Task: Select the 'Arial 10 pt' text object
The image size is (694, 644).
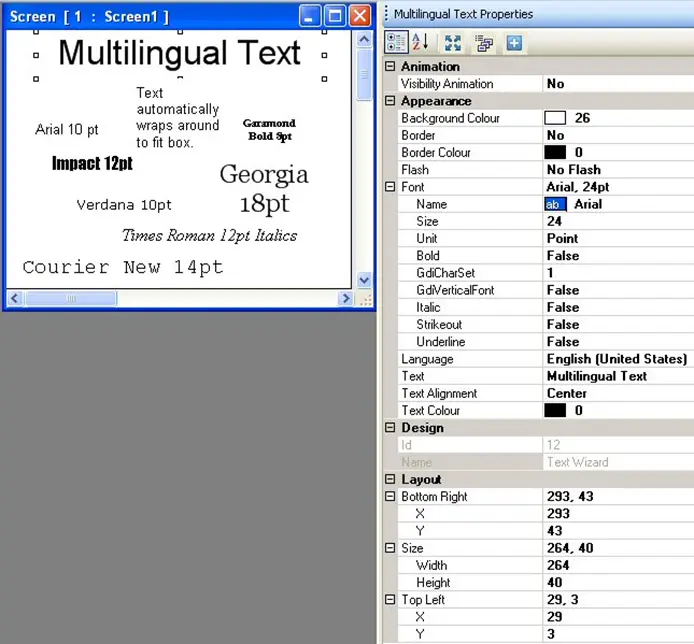Action: pyautogui.click(x=67, y=129)
